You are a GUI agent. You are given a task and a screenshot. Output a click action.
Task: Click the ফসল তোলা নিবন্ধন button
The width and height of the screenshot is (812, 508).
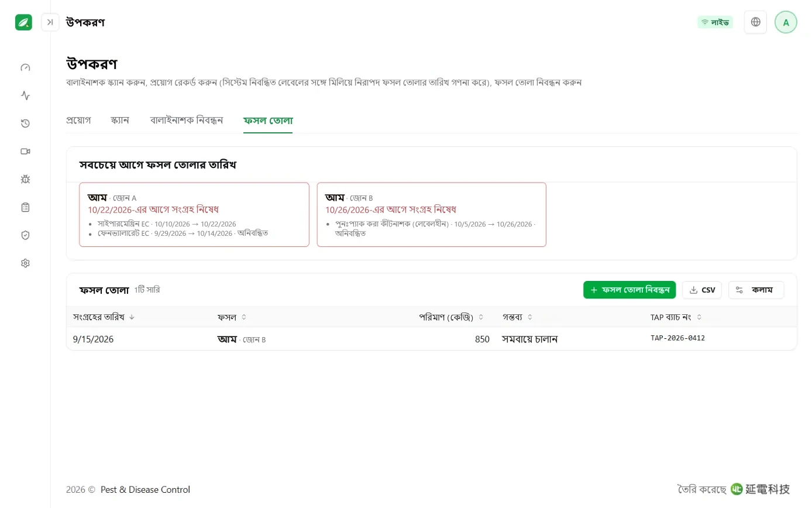point(629,290)
